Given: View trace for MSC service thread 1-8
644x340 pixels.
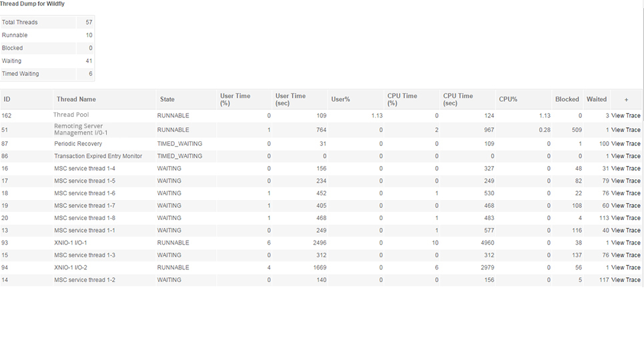Looking at the screenshot, I should coord(625,218).
